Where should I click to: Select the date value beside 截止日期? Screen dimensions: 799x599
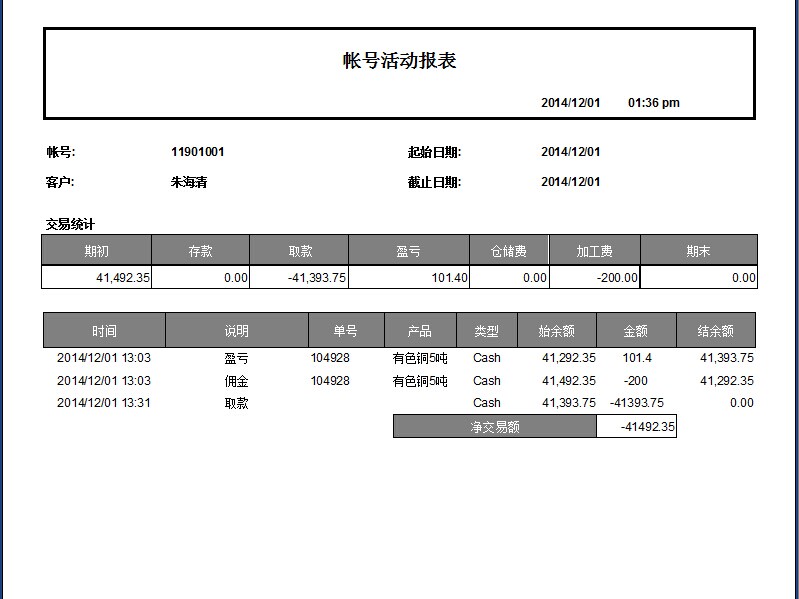coord(570,182)
